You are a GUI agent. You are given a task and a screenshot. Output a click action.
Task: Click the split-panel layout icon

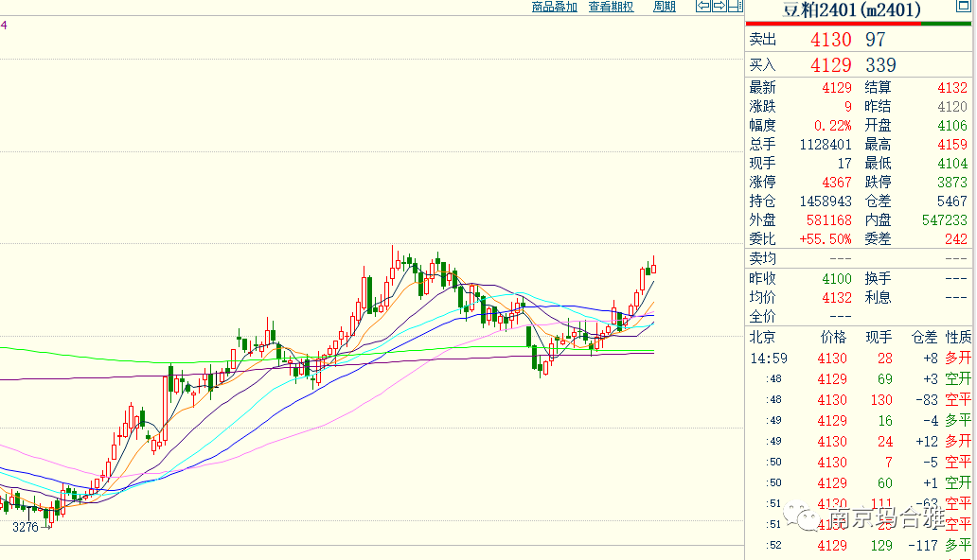[x=736, y=7]
